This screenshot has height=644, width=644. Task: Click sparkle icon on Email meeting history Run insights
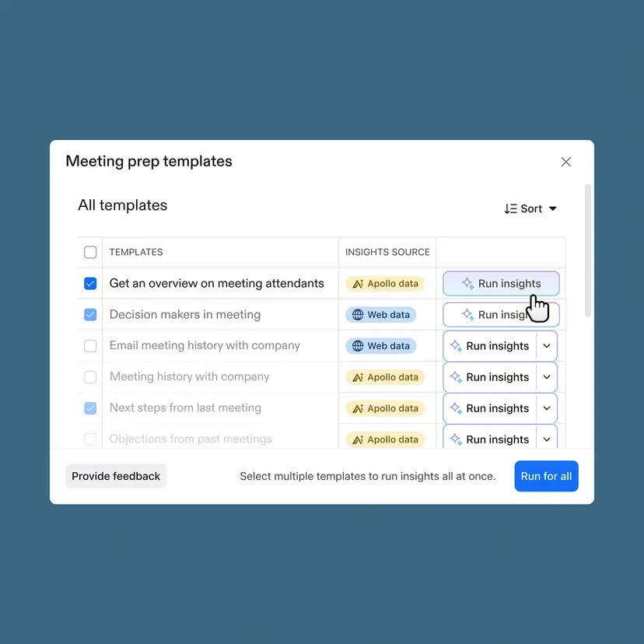[x=456, y=346]
